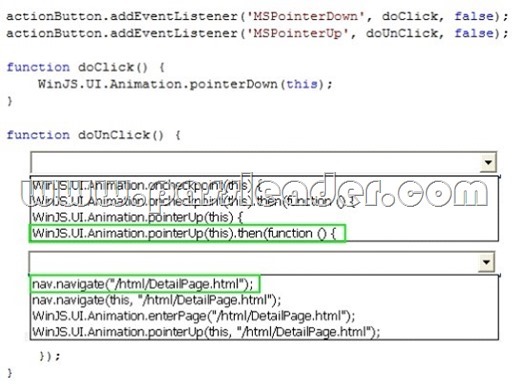Click the false keyword on first line

pos(474,16)
